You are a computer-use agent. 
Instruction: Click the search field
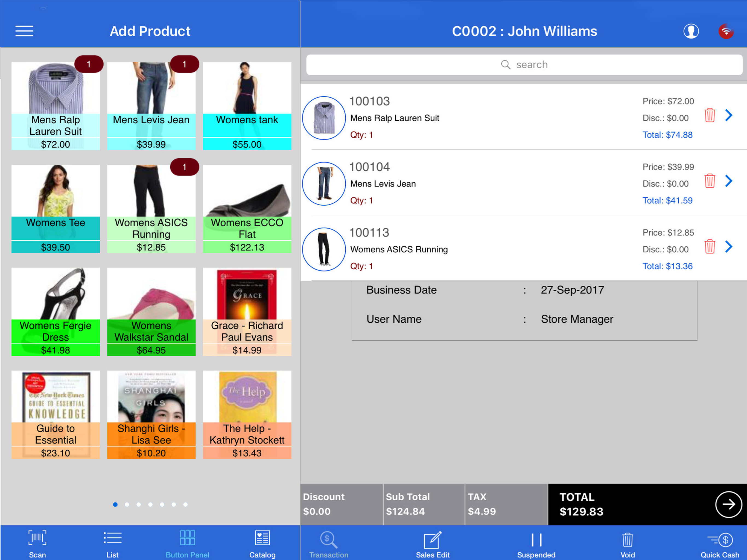click(x=524, y=65)
